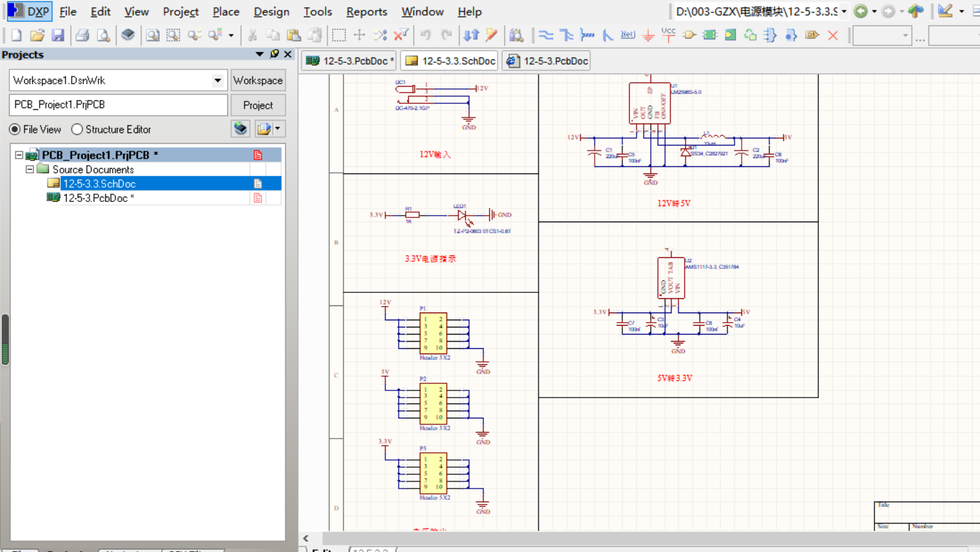Copy the selection
The image size is (980, 552).
273,35
